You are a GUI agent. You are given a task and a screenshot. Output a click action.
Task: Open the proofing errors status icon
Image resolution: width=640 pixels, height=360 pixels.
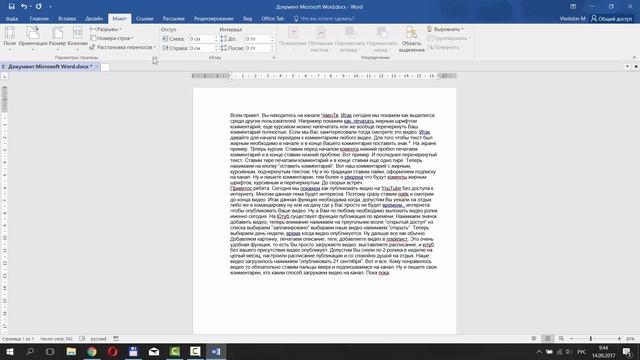[x=82, y=339]
